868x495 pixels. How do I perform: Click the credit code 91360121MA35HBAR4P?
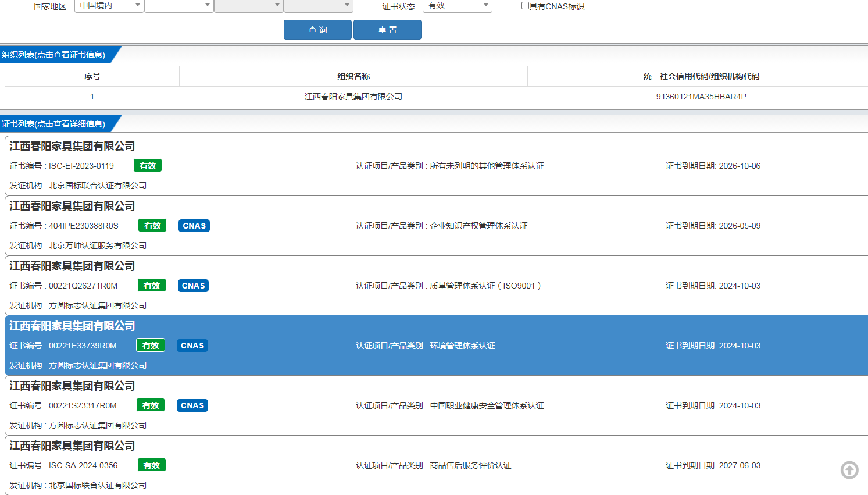[701, 97]
